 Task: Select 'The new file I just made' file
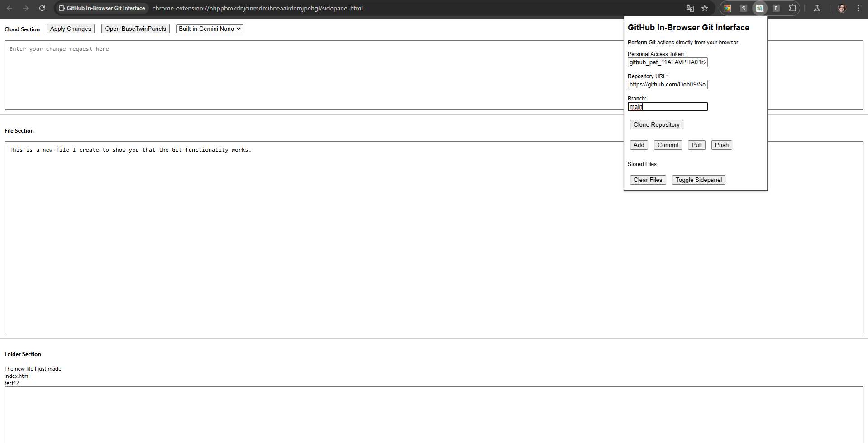(x=33, y=369)
